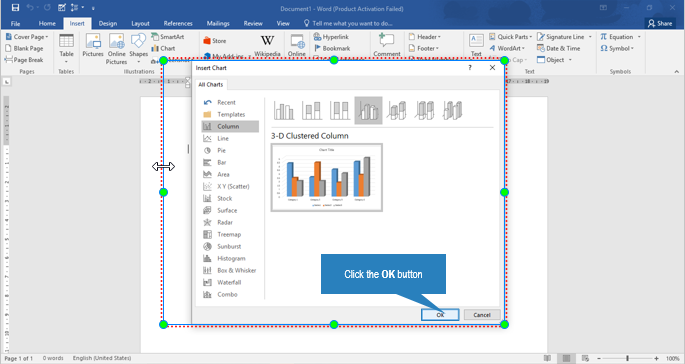Open the Shapes gallery
The height and width of the screenshot is (364, 685).
[138, 48]
